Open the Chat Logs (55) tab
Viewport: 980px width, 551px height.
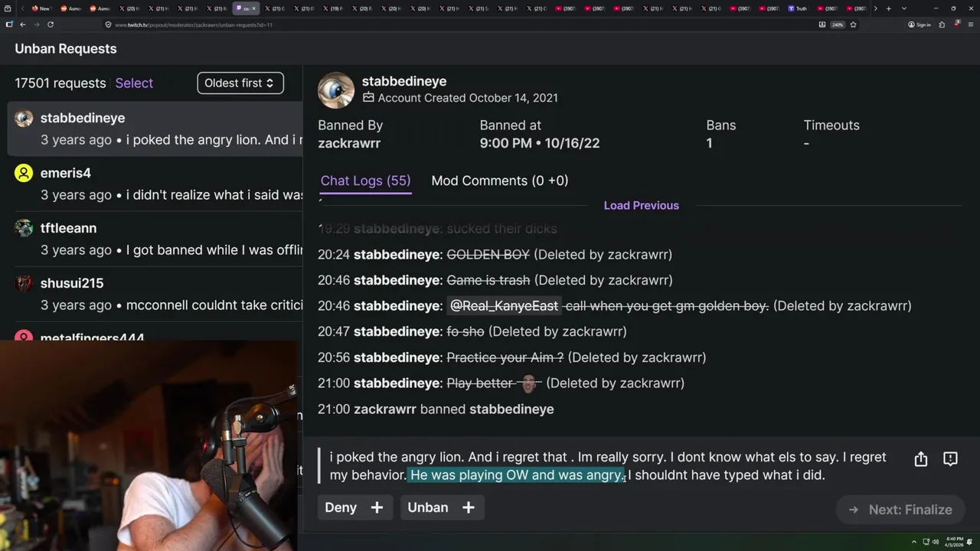[x=366, y=181]
